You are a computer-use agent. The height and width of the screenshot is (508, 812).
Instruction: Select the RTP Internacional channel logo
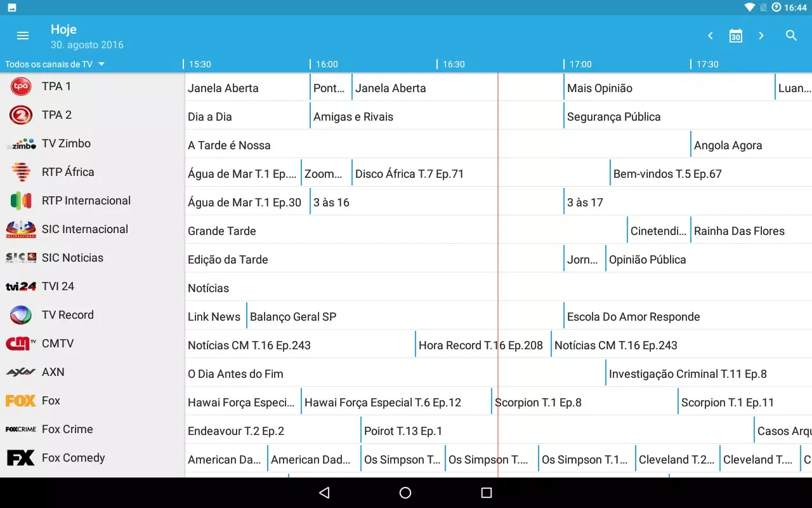pyautogui.click(x=21, y=201)
